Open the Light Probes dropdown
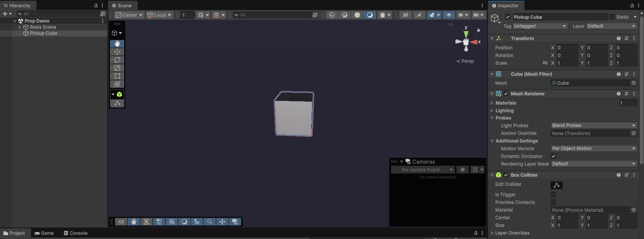Screen dimensions: 644x239 (593, 125)
